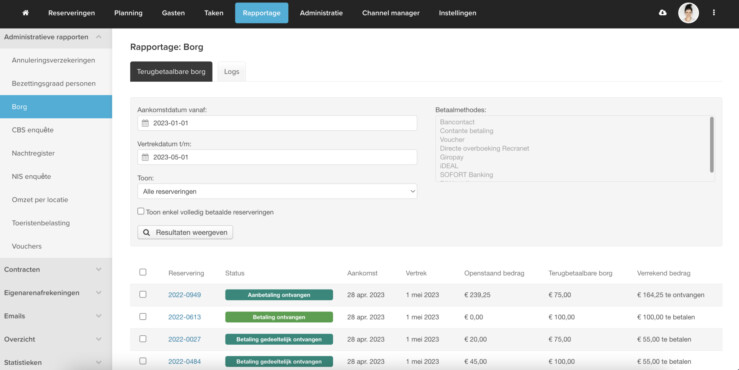This screenshot has height=370, width=739.
Task: Click the Betaalmethodes list scrollbar
Action: coord(711,145)
